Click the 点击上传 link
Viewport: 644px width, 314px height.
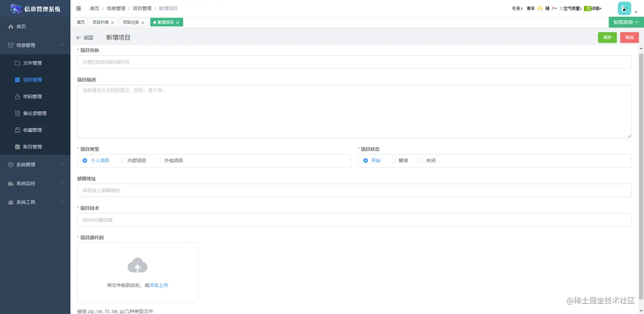pyautogui.click(x=159, y=285)
